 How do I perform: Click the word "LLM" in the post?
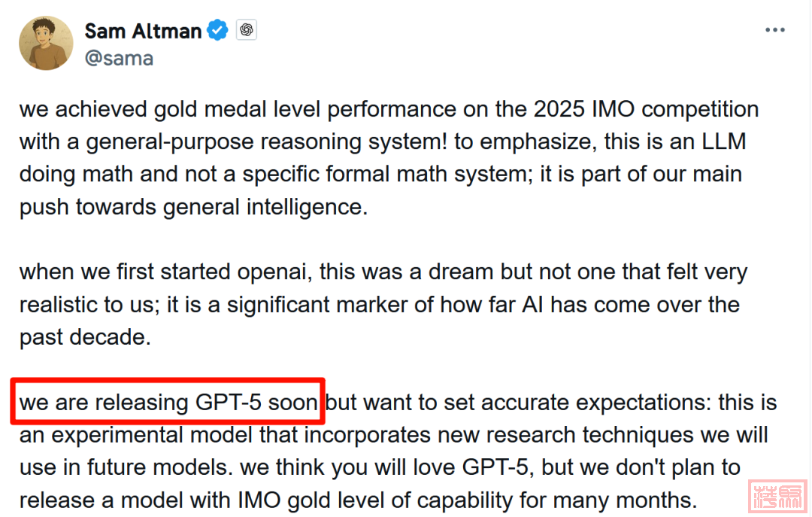click(723, 141)
